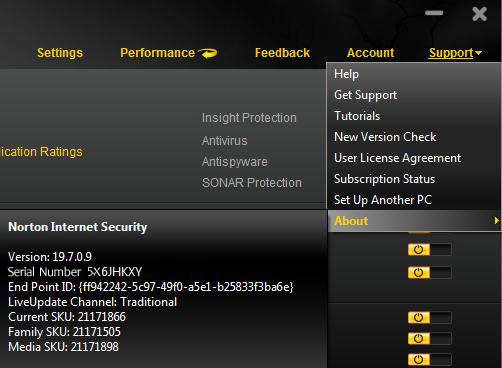
Task: Open the Application Ratings link
Action: [x=41, y=152]
